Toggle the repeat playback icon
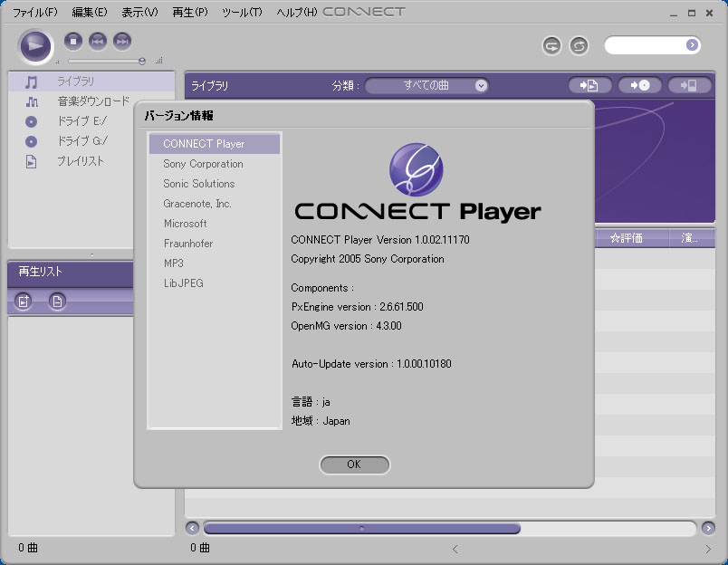 tap(551, 46)
